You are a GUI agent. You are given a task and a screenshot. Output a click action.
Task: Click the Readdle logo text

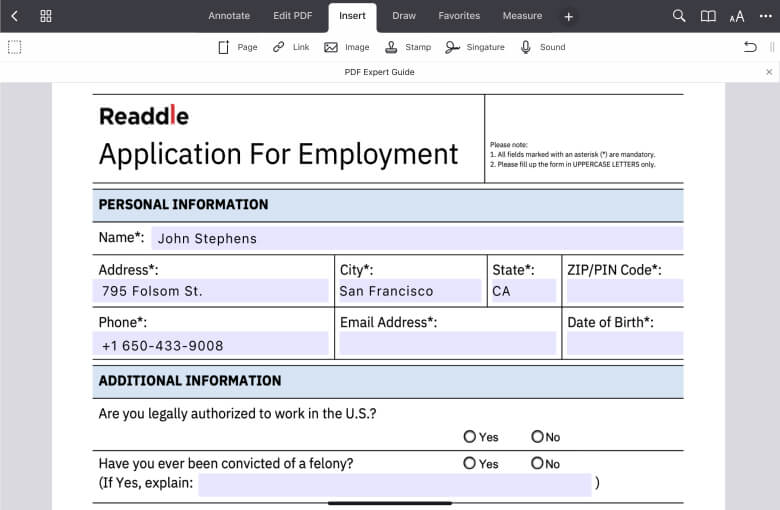(x=144, y=116)
